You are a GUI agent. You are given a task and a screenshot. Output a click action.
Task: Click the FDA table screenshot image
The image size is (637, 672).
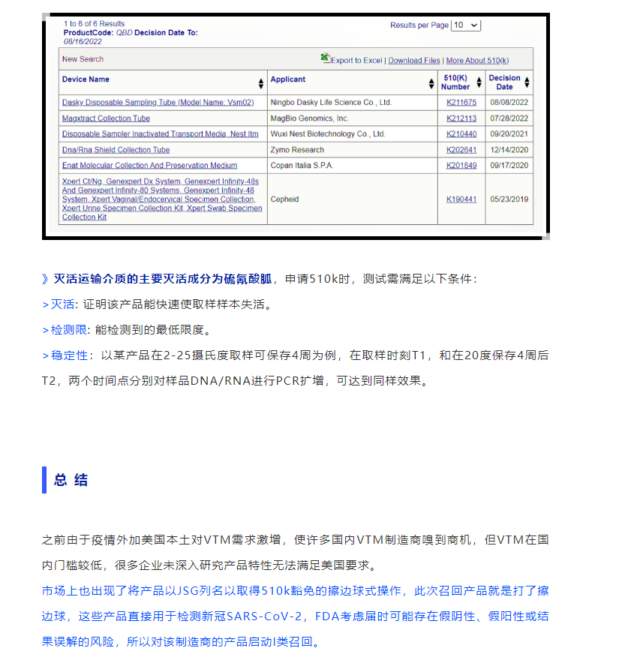point(296,127)
